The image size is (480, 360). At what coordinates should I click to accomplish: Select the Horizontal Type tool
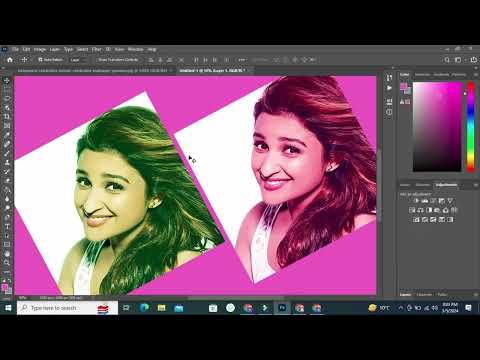7,226
